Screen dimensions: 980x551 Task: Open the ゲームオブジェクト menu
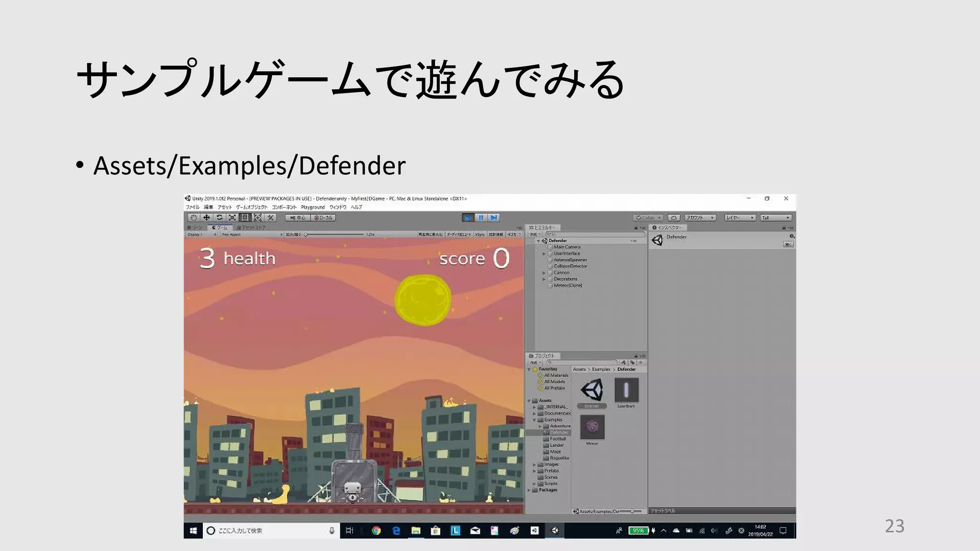pyautogui.click(x=252, y=207)
